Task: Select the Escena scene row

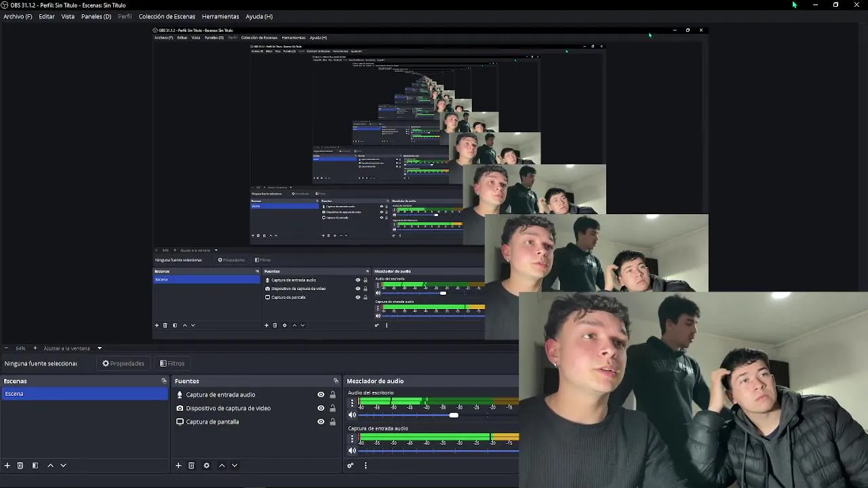Action: pyautogui.click(x=84, y=394)
